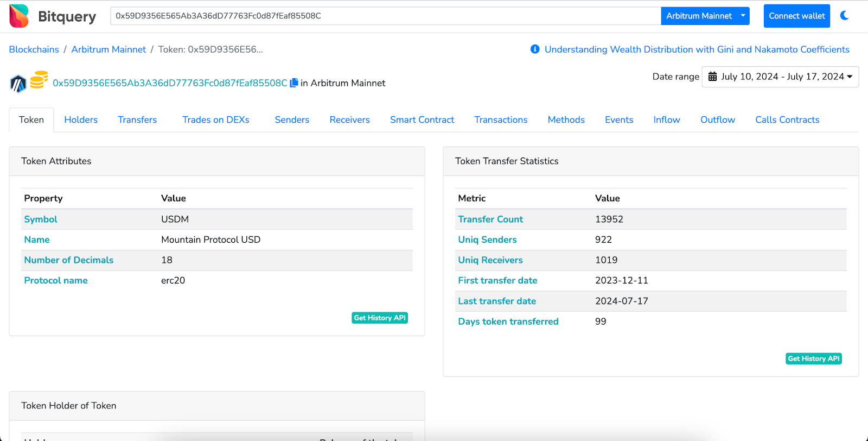Click the Symbol property label
The image size is (868, 441).
(41, 219)
